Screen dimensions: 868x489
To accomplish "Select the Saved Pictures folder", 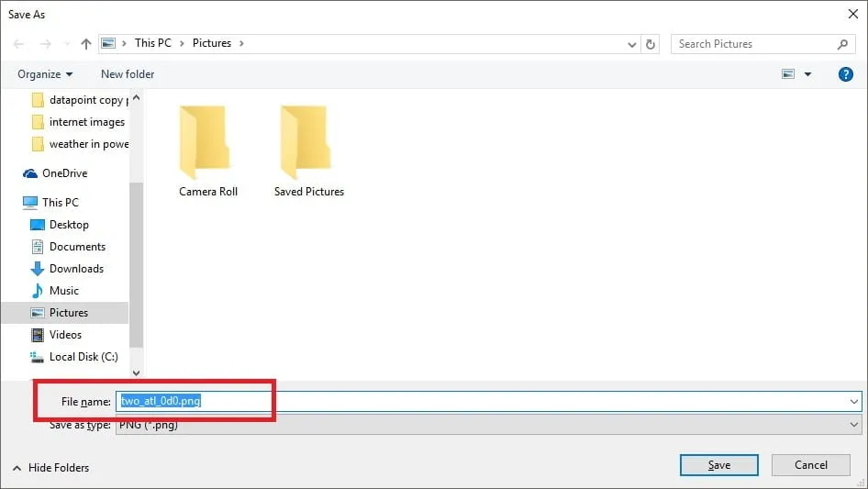I will click(x=309, y=151).
